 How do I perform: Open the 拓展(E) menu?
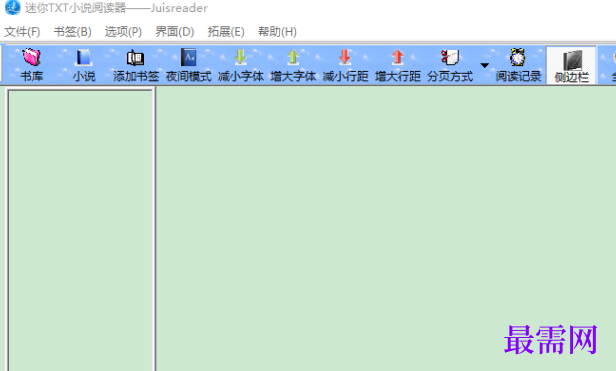tap(226, 32)
